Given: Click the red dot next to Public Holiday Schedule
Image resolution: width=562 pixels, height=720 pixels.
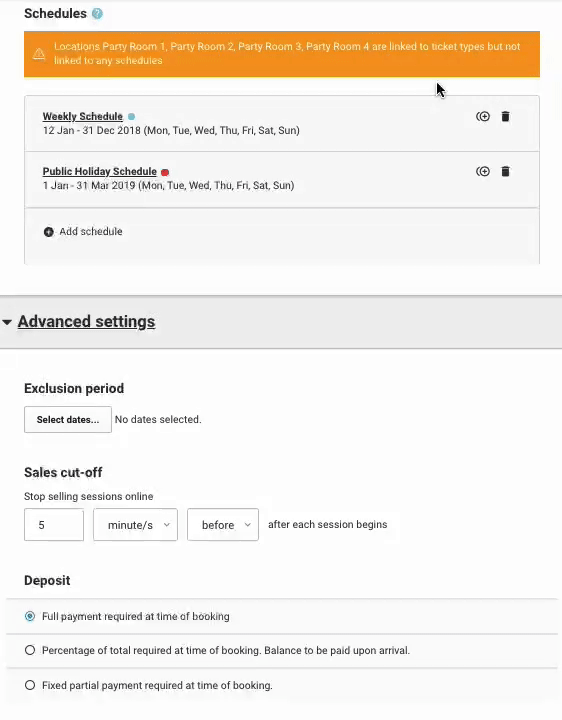Looking at the screenshot, I should (x=165, y=172).
